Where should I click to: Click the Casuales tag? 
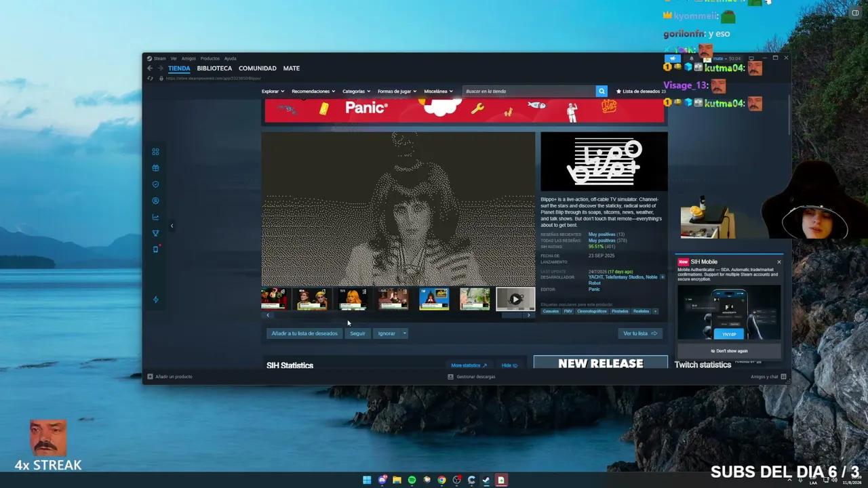pyautogui.click(x=551, y=311)
